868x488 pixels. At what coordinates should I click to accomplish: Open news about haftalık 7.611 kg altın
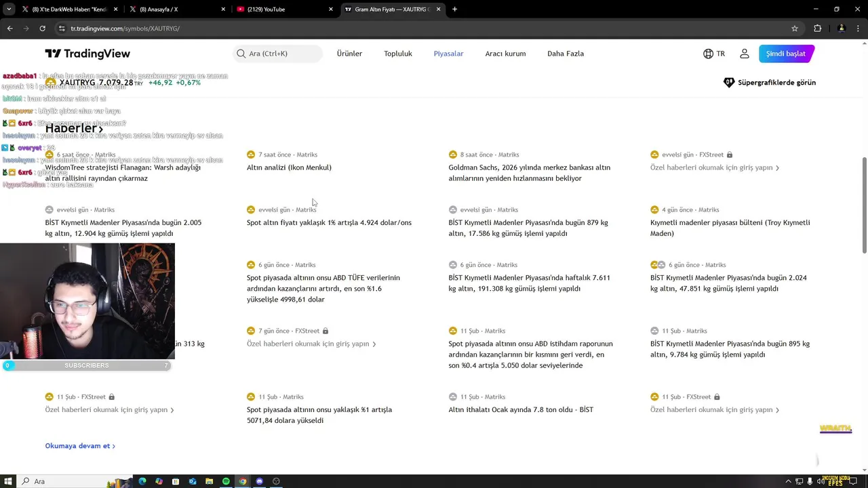[x=529, y=283]
